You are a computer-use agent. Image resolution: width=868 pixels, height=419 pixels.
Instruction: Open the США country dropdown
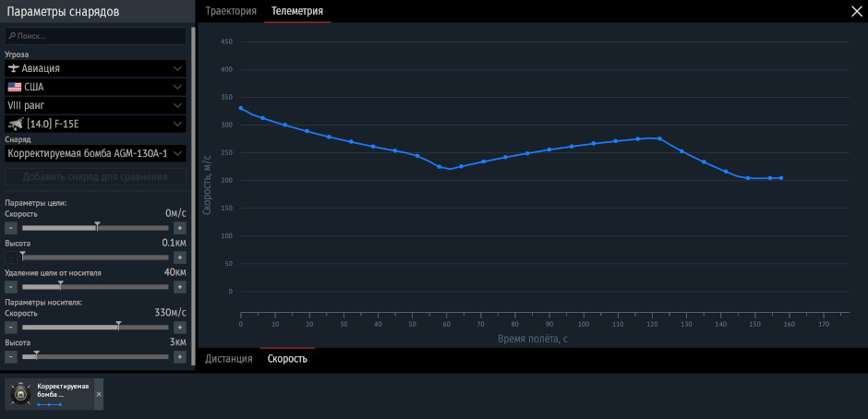click(96, 87)
